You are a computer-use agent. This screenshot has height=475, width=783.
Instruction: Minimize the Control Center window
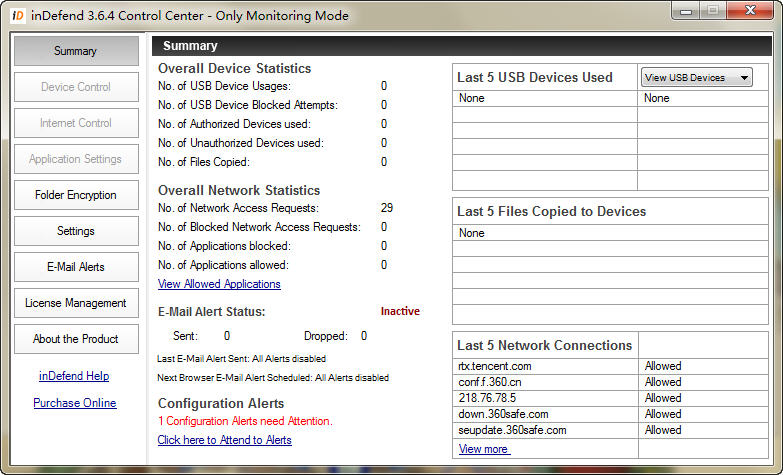(x=687, y=12)
